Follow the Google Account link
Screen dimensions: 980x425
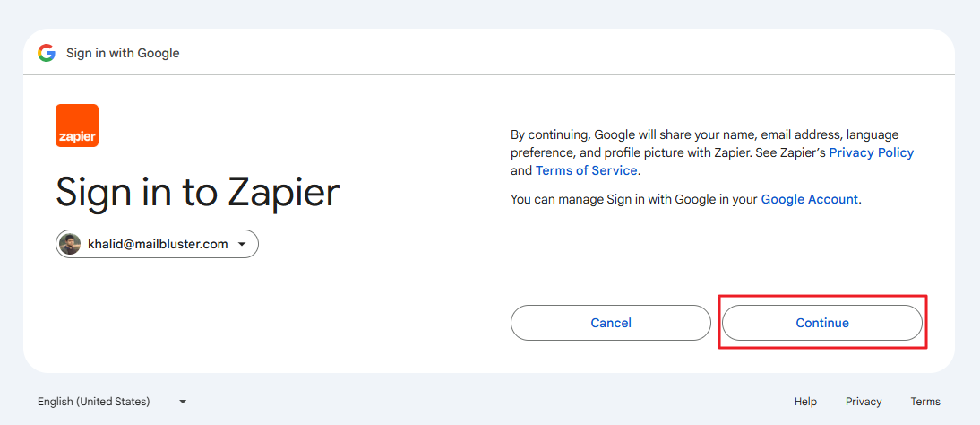pyautogui.click(x=809, y=199)
